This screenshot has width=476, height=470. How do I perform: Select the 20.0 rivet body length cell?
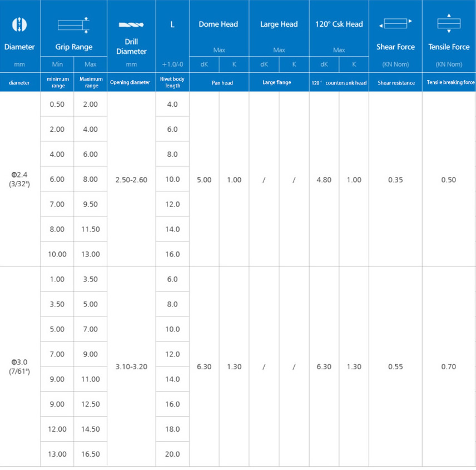pyautogui.click(x=172, y=454)
